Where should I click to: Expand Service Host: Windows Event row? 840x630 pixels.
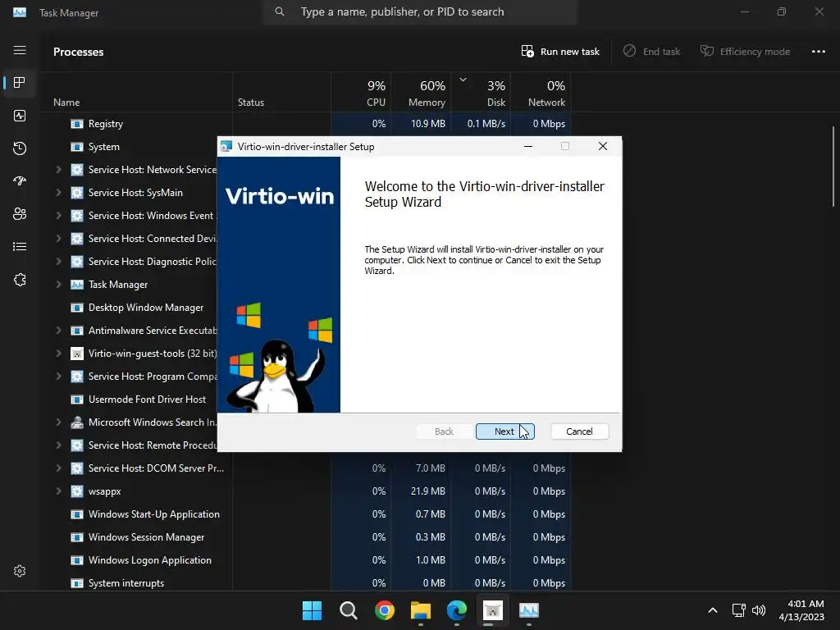point(58,216)
